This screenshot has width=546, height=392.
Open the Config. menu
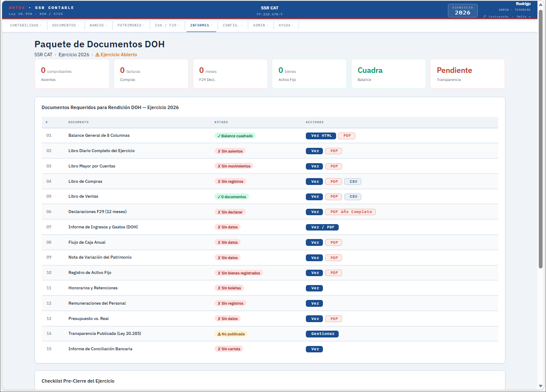coord(232,26)
